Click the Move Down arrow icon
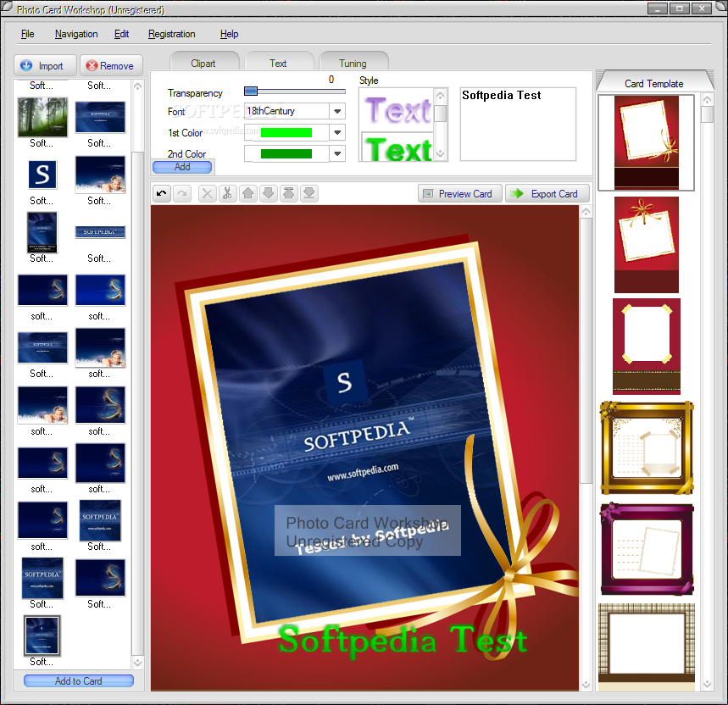This screenshot has width=728, height=705. pyautogui.click(x=269, y=193)
